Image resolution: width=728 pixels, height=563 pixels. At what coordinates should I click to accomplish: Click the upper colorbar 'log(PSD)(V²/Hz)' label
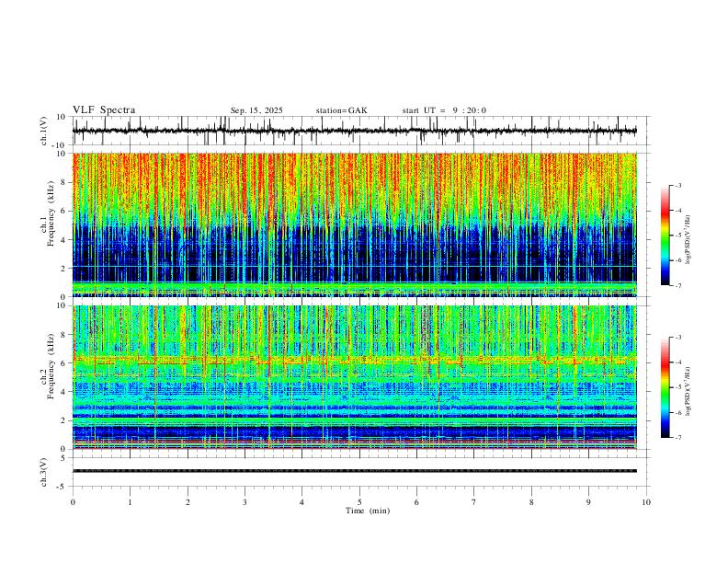688,240
